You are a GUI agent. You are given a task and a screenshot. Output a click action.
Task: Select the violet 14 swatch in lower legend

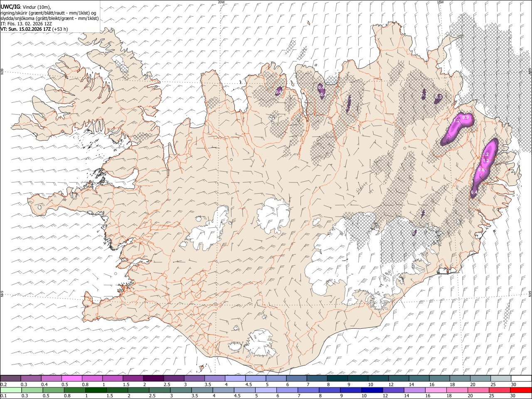tap(414, 390)
